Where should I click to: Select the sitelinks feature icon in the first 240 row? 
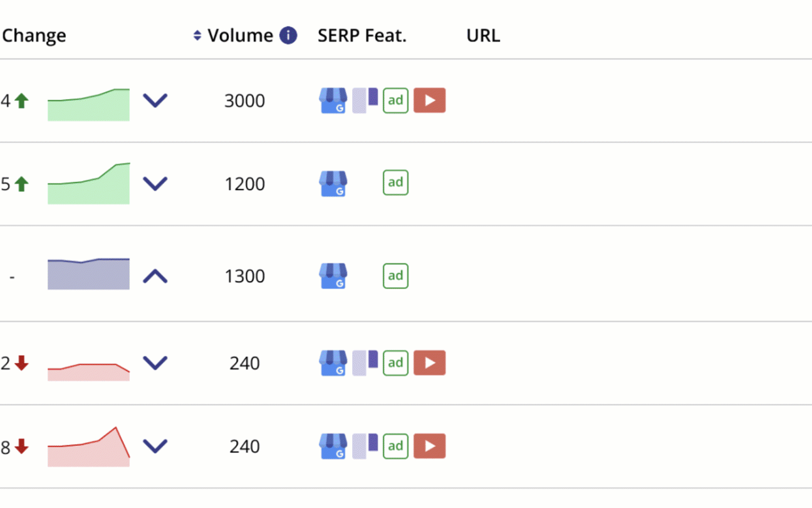click(x=364, y=362)
